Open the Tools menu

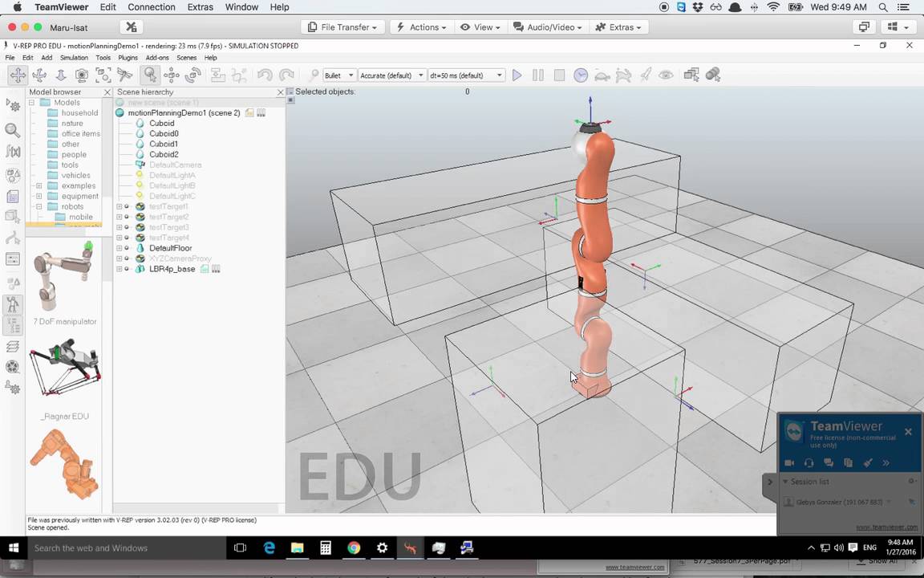coord(103,58)
